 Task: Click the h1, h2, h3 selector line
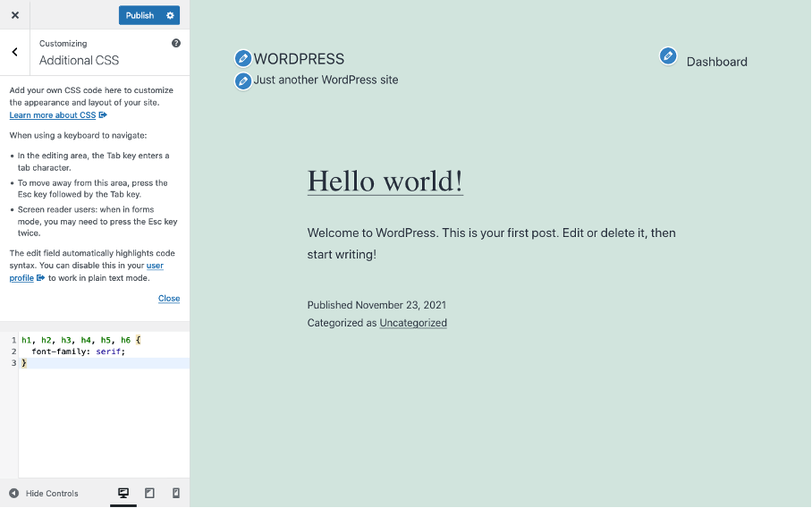pos(81,340)
